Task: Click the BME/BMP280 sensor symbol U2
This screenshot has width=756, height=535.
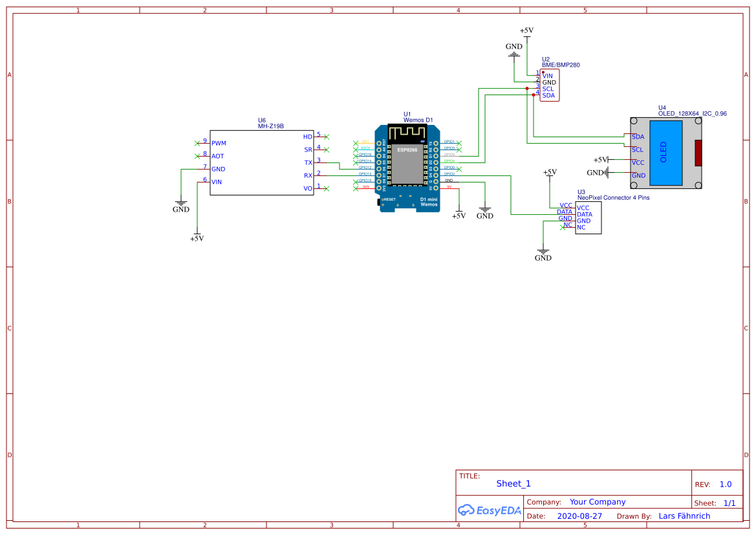Action: (550, 85)
